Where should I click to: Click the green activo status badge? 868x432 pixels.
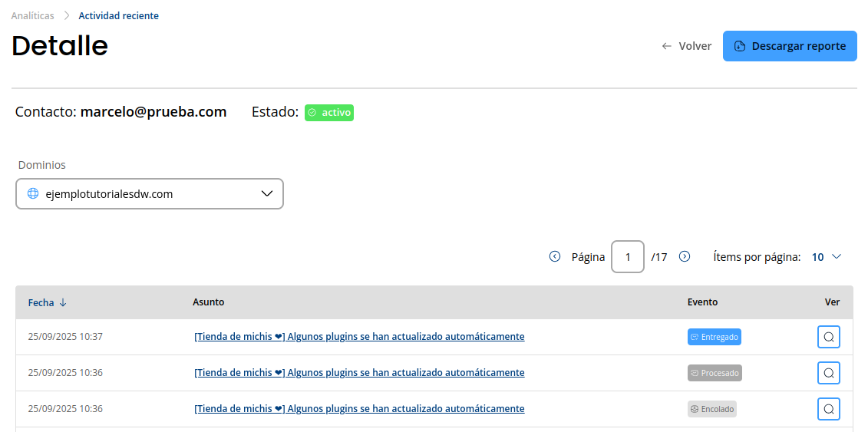click(x=329, y=113)
